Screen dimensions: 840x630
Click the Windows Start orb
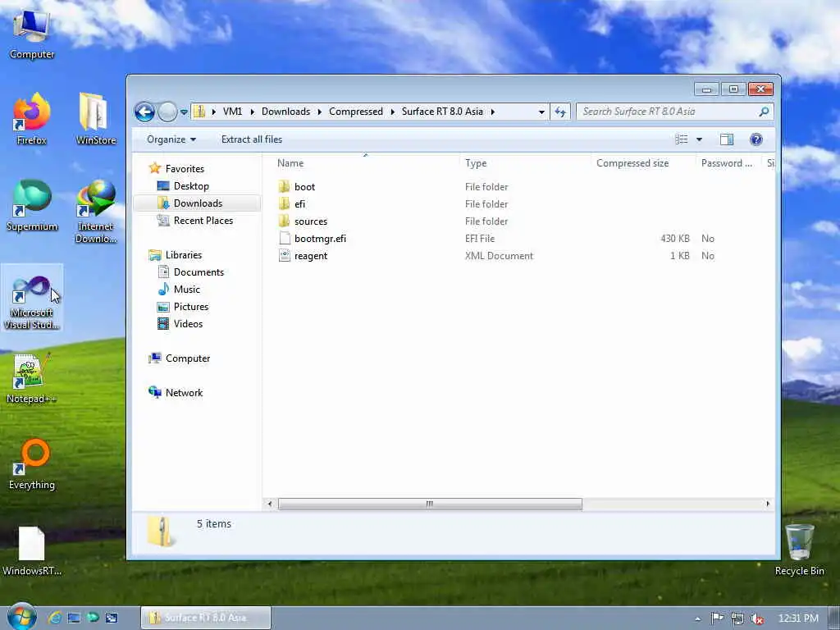21,617
